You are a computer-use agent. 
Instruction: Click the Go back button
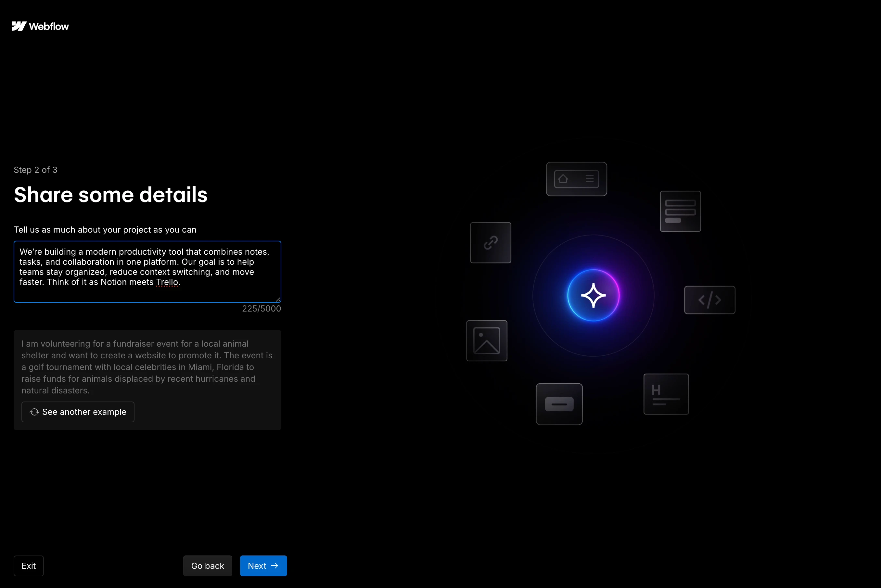[x=207, y=566]
